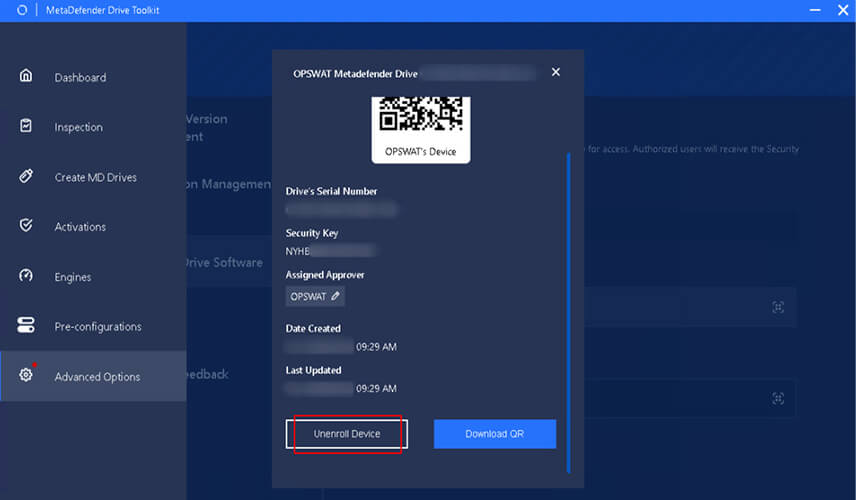Click the lower scan icon in background field
The height and width of the screenshot is (500, 856).
click(x=778, y=398)
